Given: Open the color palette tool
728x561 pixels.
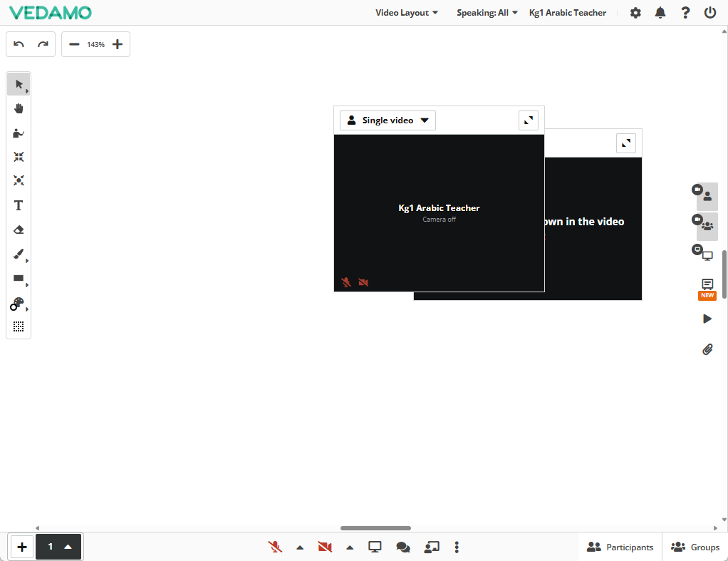Looking at the screenshot, I should 17,304.
